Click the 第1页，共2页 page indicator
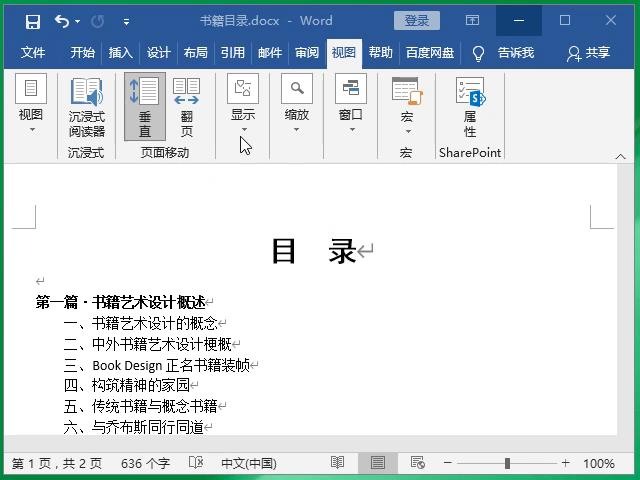Screen dimensions: 640x480 coord(57,464)
